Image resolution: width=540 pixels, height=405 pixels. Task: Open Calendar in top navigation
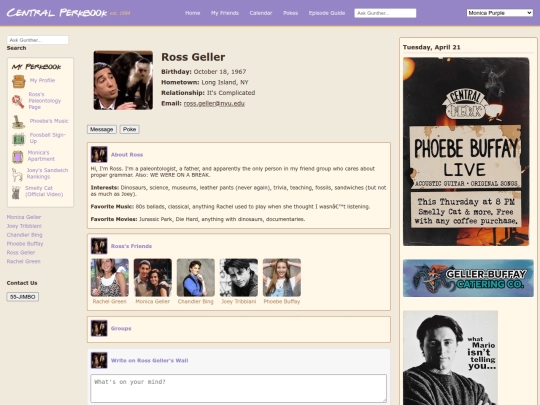[x=261, y=13]
